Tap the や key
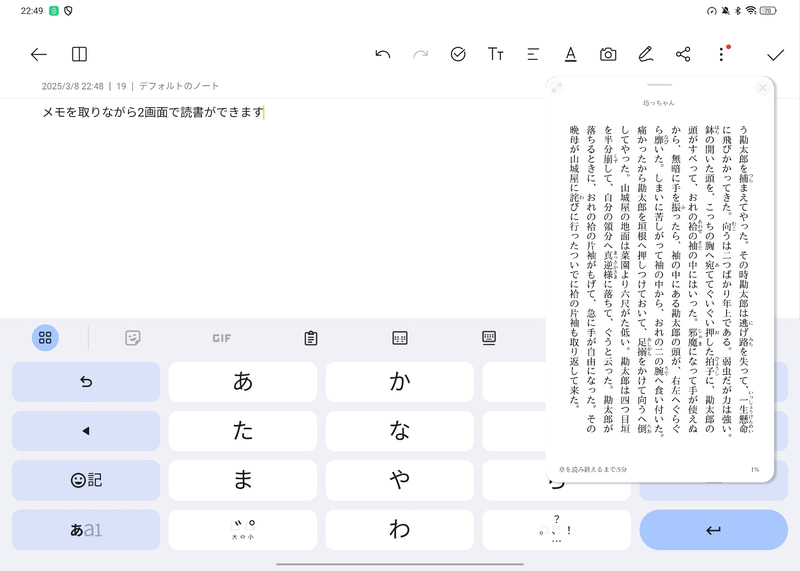The height and width of the screenshot is (571, 800). 399,480
